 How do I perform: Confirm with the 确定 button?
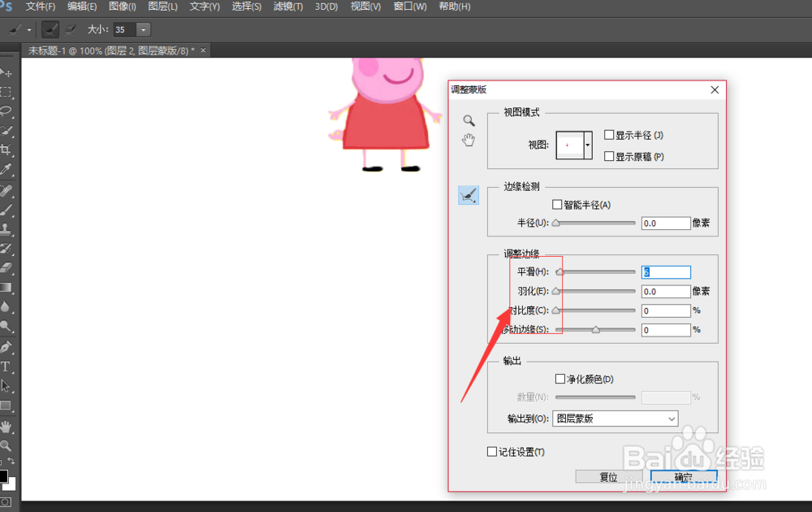682,477
